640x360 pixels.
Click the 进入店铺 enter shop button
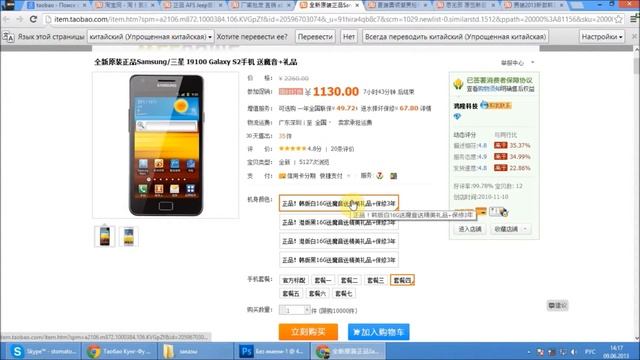pos(470,229)
